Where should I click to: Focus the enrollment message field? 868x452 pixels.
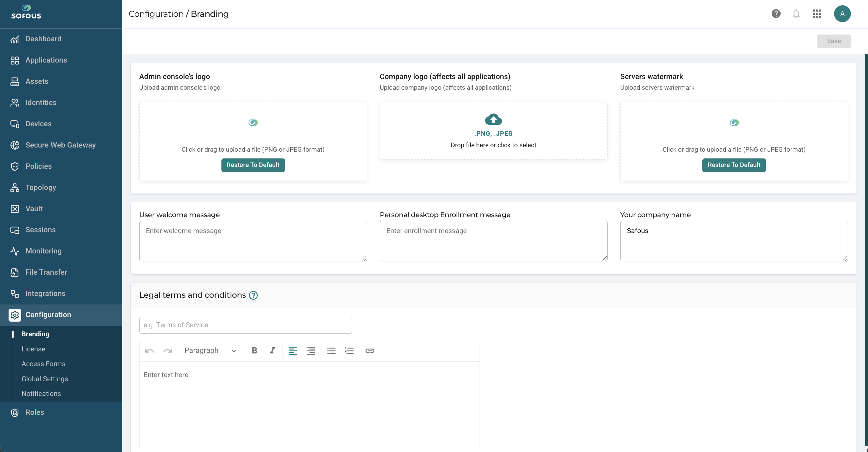click(x=493, y=241)
